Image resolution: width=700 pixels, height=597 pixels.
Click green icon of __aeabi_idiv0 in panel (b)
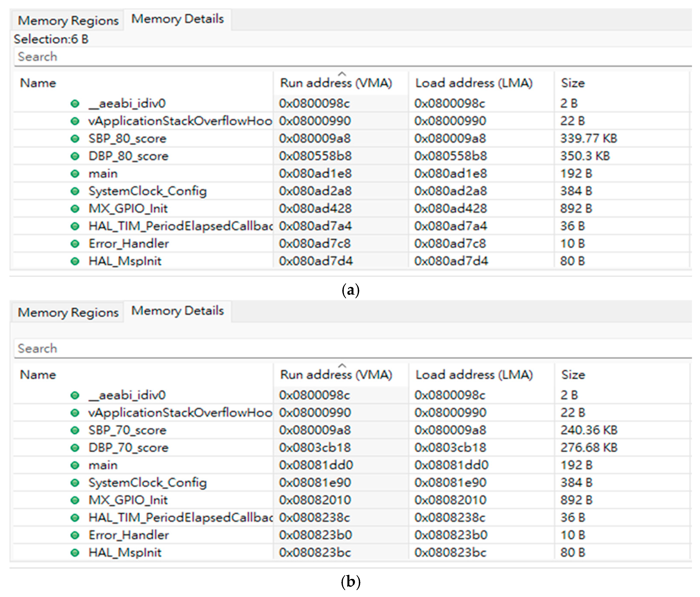[x=75, y=395]
